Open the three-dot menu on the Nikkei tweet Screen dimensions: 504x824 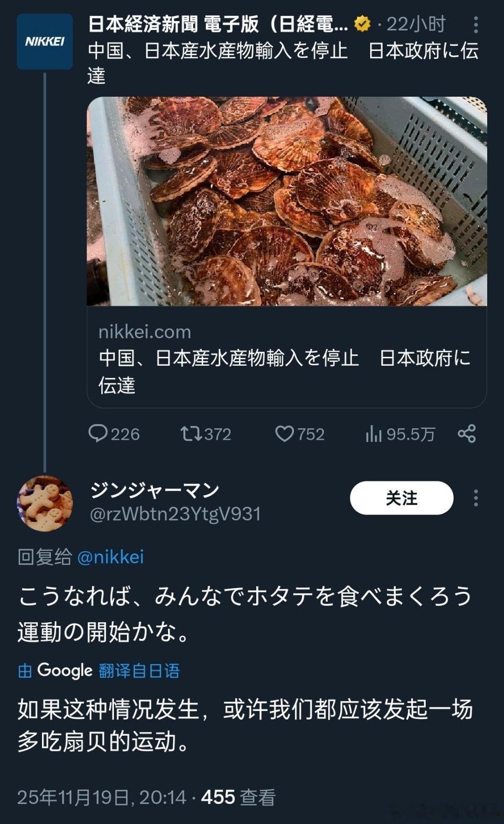pyautogui.click(x=475, y=24)
